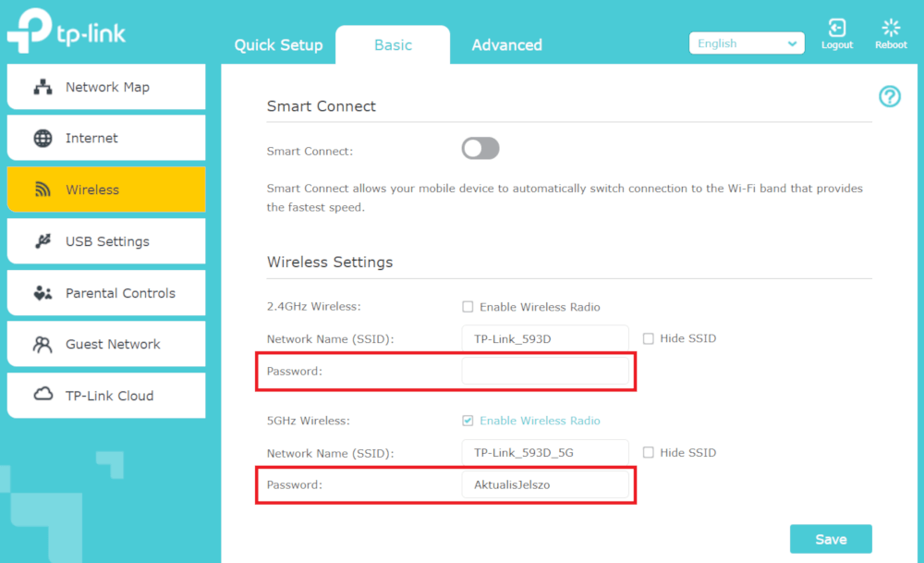Switch to the Quick Setup tab
Image resolution: width=924 pixels, height=563 pixels.
278,44
